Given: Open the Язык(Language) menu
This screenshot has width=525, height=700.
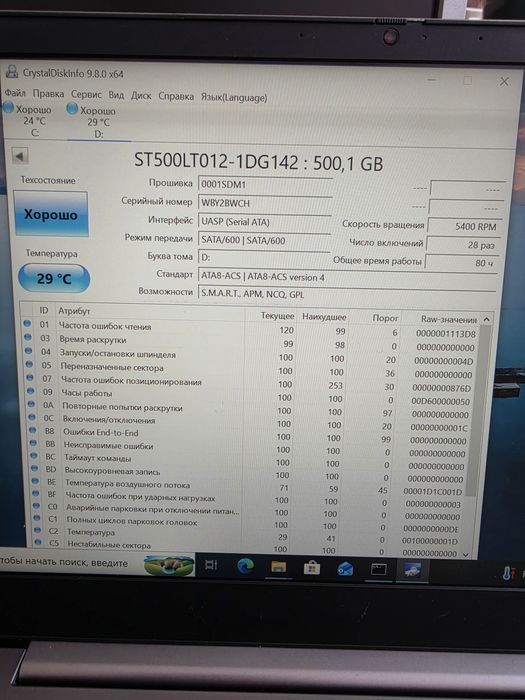Looking at the screenshot, I should coord(233,97).
